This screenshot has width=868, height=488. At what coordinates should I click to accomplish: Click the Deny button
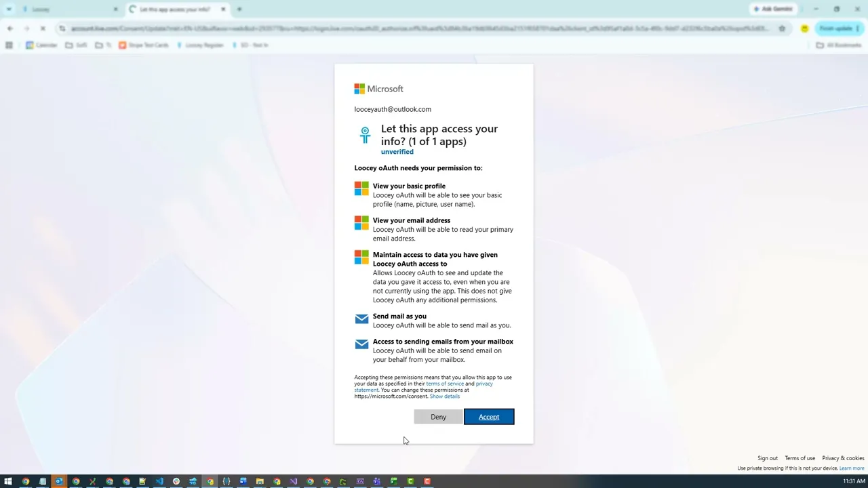pyautogui.click(x=438, y=417)
